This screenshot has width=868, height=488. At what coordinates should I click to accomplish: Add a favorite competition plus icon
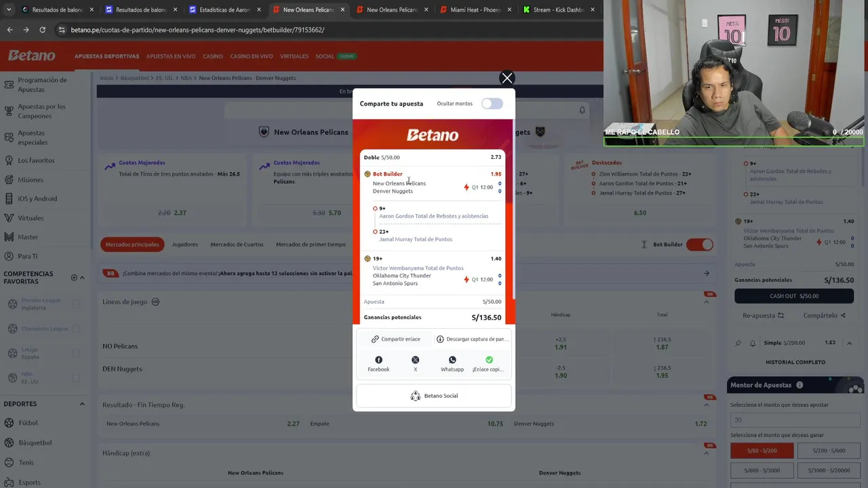click(x=74, y=277)
